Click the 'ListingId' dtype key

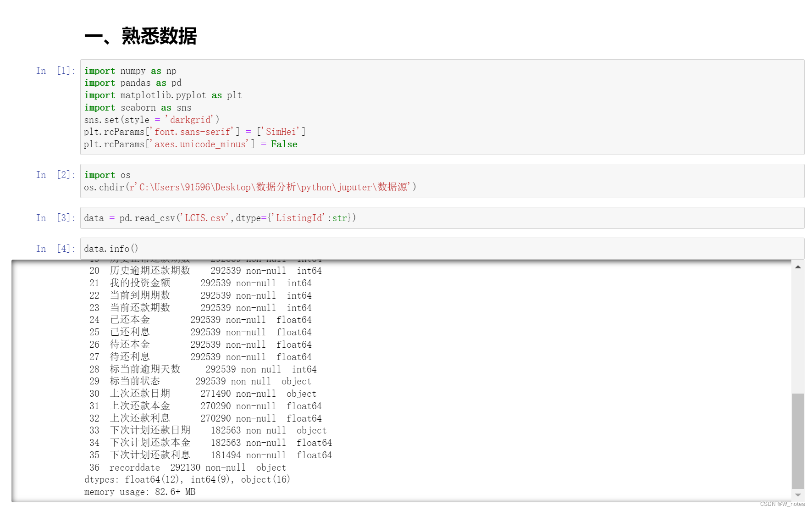click(298, 218)
